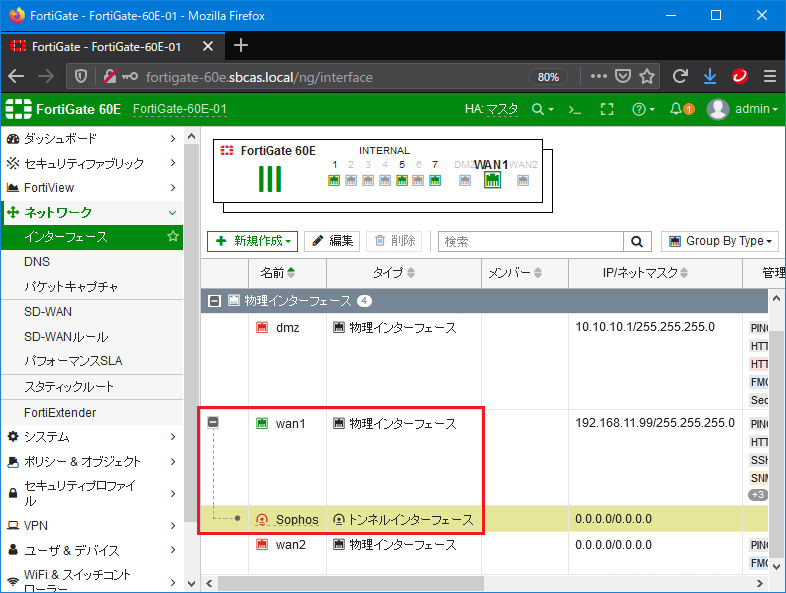The height and width of the screenshot is (593, 786).
Task: Open the 新規作成 dropdown
Action: click(x=252, y=241)
